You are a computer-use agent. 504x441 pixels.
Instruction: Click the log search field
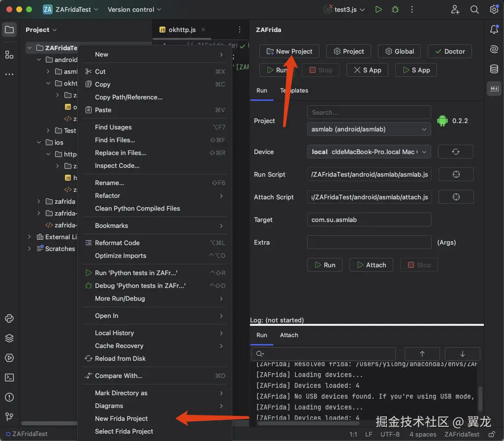(x=323, y=353)
